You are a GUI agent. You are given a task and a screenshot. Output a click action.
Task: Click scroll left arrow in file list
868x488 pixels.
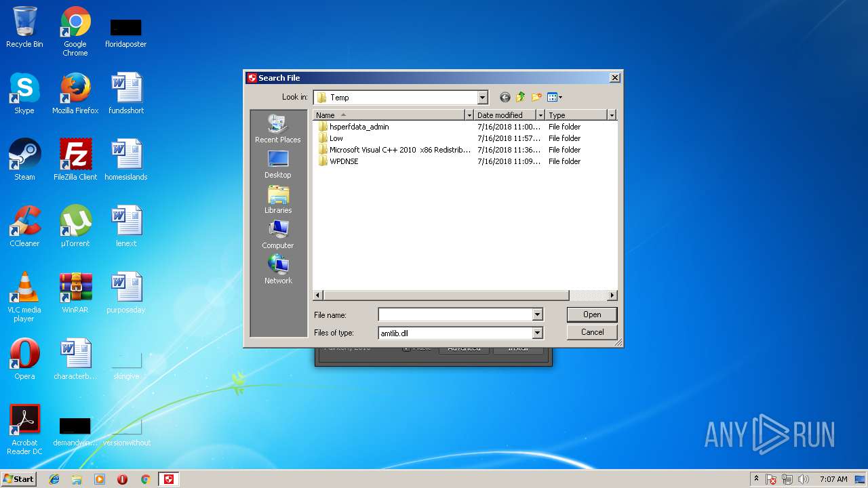(318, 296)
